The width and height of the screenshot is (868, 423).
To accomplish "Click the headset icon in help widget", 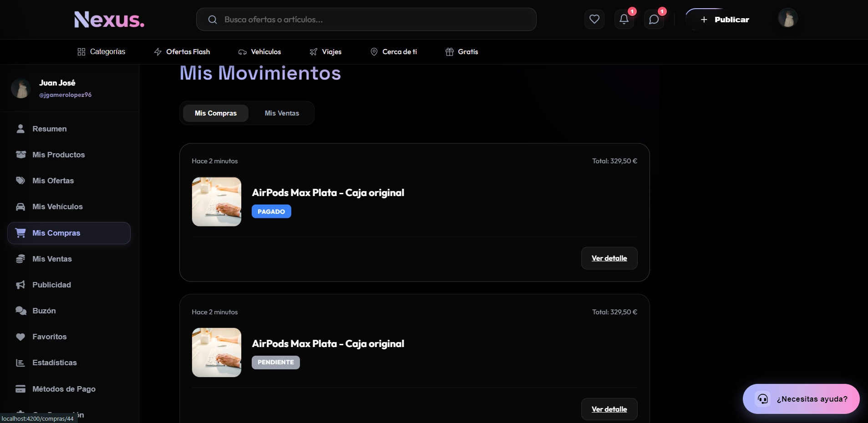I will [763, 399].
